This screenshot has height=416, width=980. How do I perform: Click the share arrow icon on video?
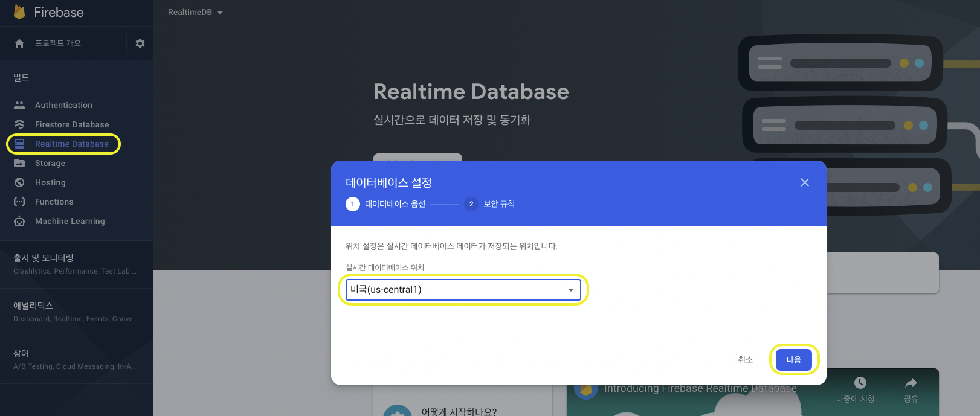coord(911,383)
